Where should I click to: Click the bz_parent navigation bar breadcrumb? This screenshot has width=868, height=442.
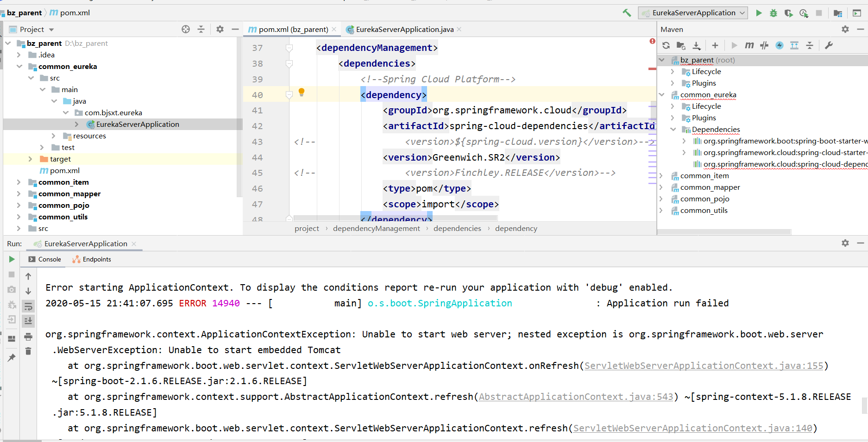(24, 13)
